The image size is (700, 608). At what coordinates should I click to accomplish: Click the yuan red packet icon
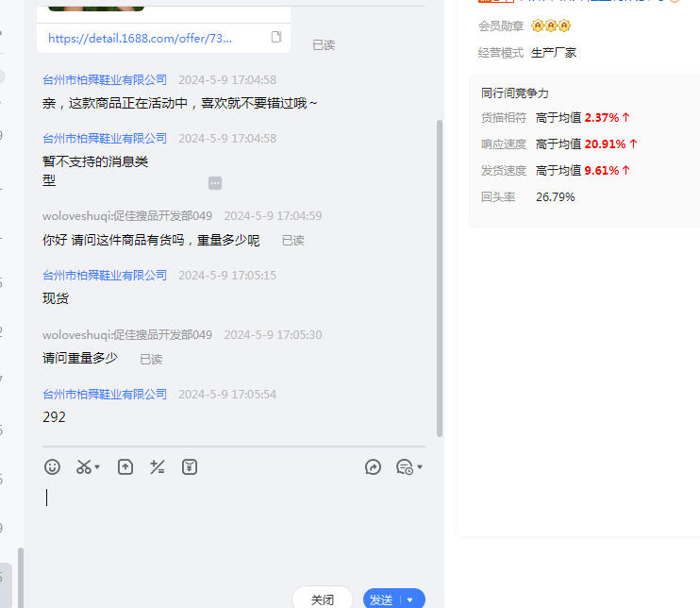coord(190,466)
